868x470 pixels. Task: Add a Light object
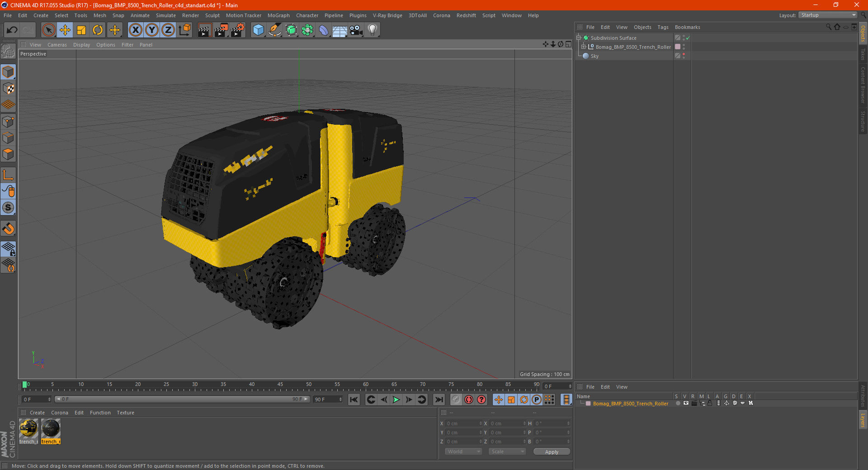pos(372,30)
